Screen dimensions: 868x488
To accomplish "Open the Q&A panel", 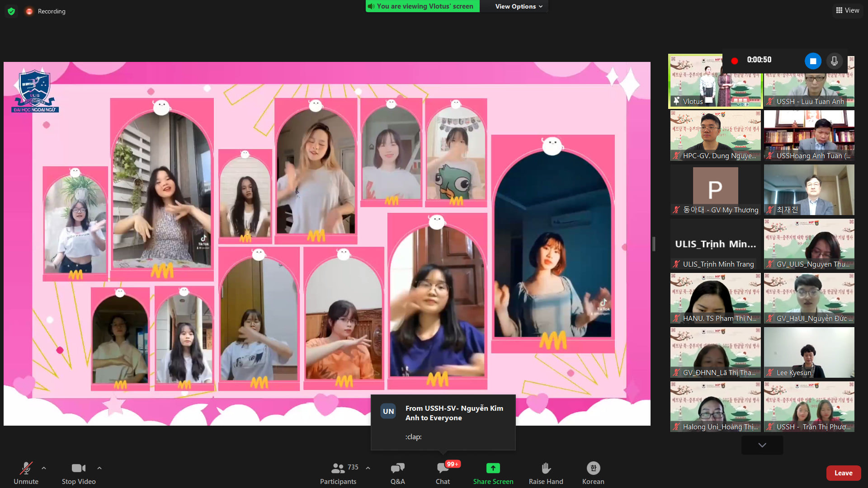I will [397, 468].
